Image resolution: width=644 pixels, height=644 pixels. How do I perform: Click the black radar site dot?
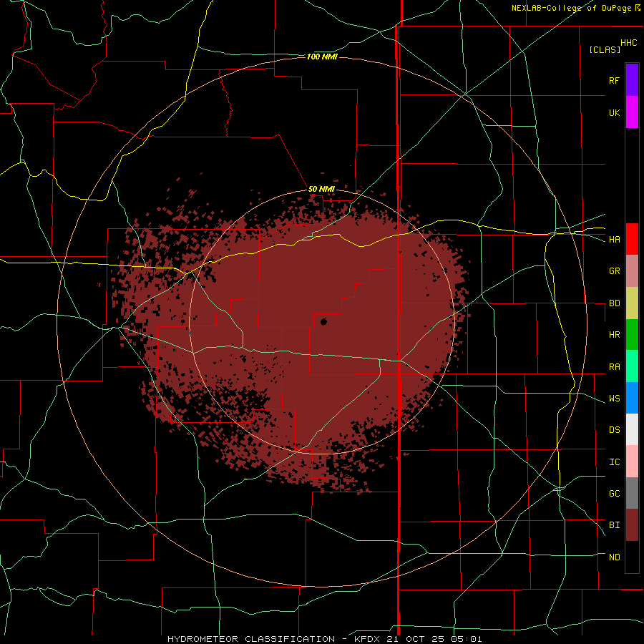(x=323, y=321)
